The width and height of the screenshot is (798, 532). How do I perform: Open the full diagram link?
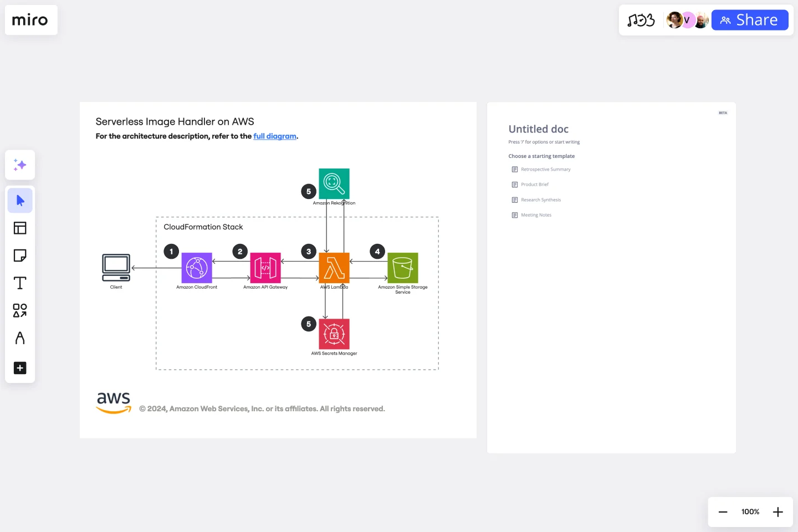click(275, 136)
